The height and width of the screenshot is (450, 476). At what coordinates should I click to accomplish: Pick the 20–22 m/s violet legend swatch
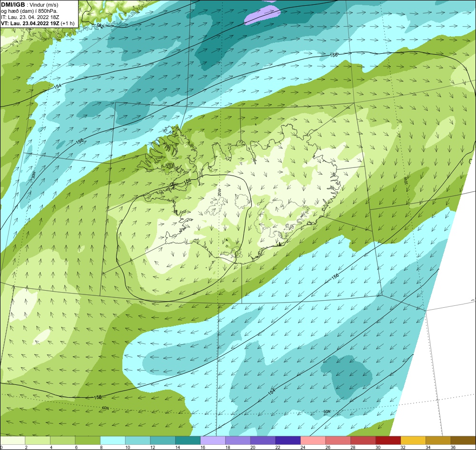pyautogui.click(x=263, y=440)
